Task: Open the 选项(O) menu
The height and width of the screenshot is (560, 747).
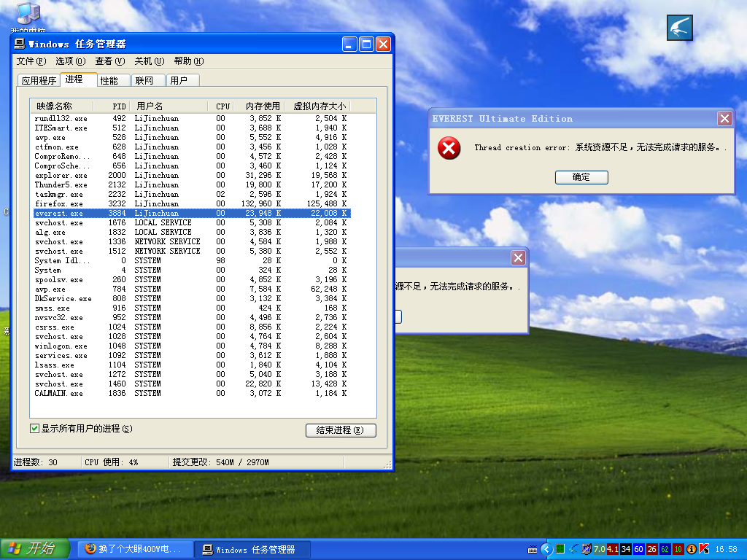Action: point(70,61)
